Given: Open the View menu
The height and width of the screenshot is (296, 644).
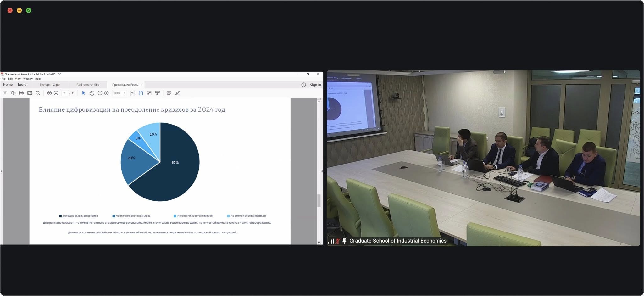Looking at the screenshot, I should (18, 79).
